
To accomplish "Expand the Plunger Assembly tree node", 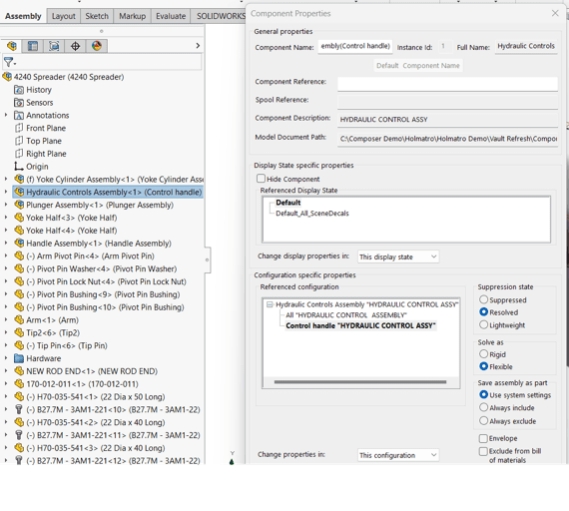I will (x=6, y=205).
